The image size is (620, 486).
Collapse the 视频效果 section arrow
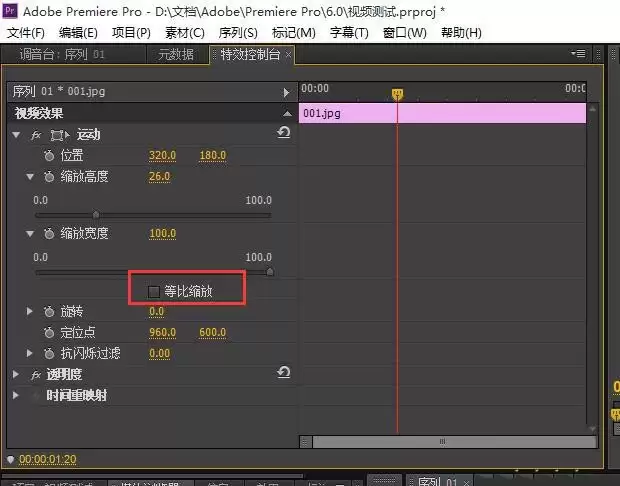click(287, 114)
